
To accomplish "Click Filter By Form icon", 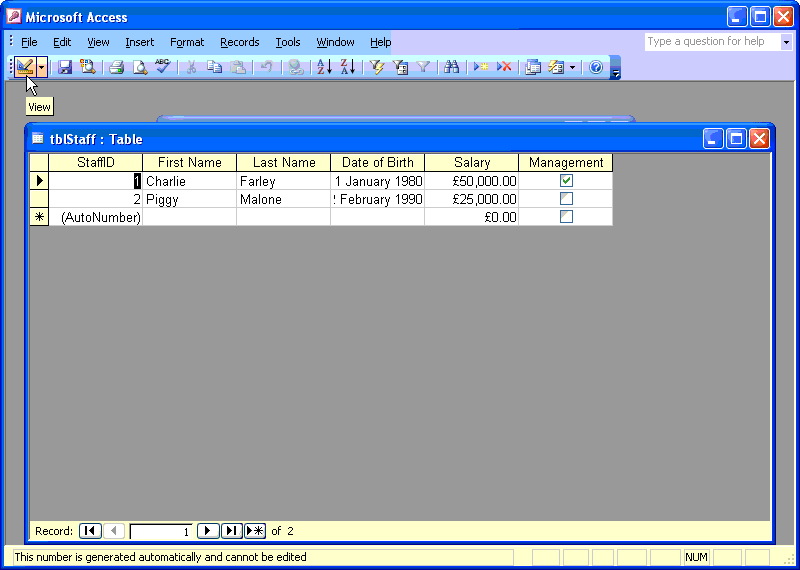I will [x=400, y=67].
